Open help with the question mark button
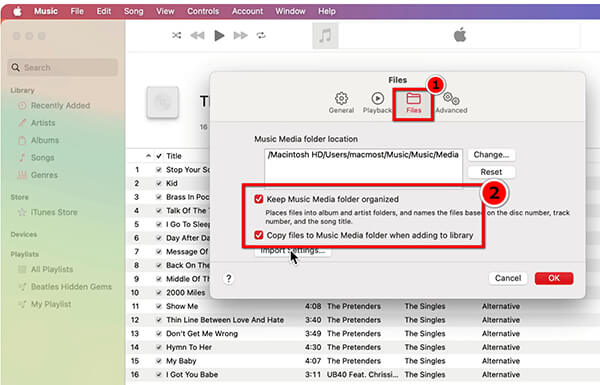Screen dimensions: 600x385 pos(229,278)
